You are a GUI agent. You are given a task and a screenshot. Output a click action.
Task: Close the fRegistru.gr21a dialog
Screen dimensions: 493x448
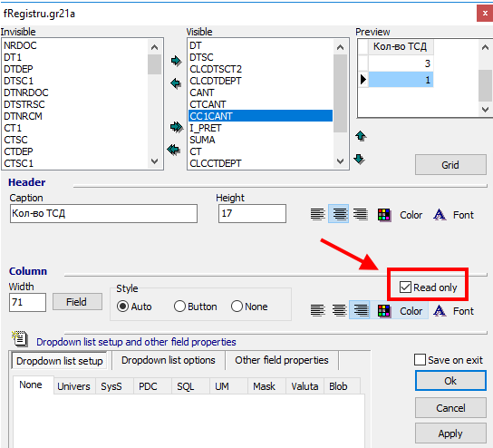[x=485, y=14]
